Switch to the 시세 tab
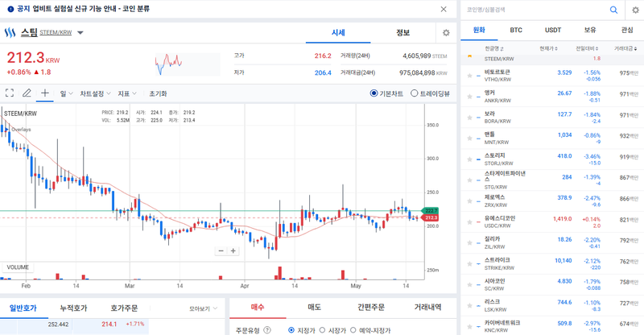Image resolution: width=644 pixels, height=335 pixels. 338,32
